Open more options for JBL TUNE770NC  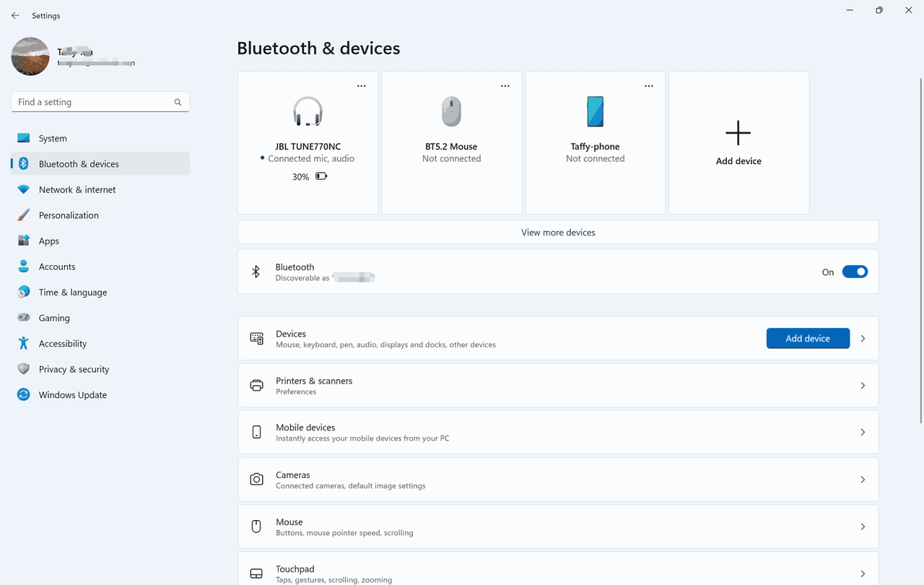tap(362, 86)
